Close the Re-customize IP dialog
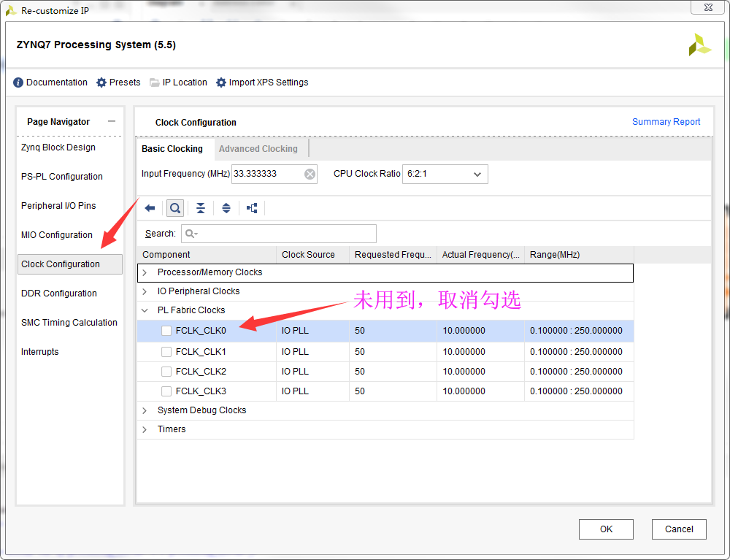This screenshot has height=560, width=730. click(x=707, y=7)
